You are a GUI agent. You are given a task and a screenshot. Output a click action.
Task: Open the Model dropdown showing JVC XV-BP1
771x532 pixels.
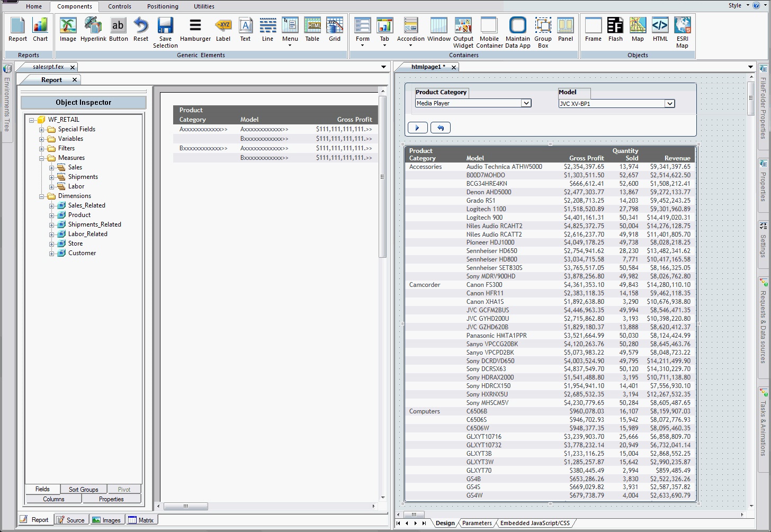pyautogui.click(x=669, y=104)
